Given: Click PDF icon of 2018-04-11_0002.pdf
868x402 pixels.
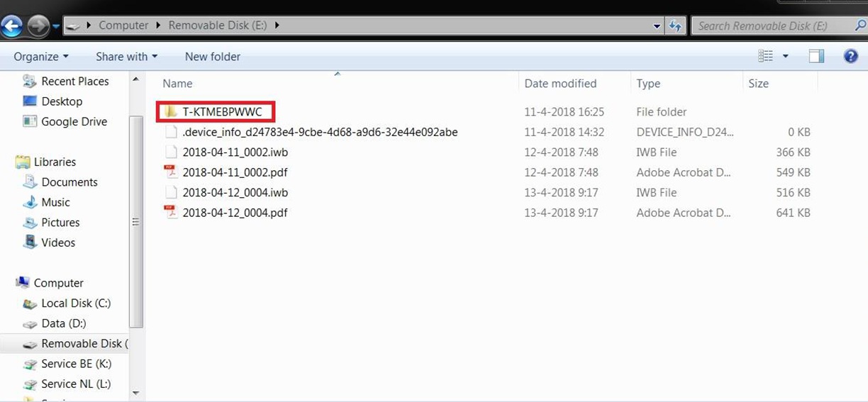Looking at the screenshot, I should click(170, 172).
